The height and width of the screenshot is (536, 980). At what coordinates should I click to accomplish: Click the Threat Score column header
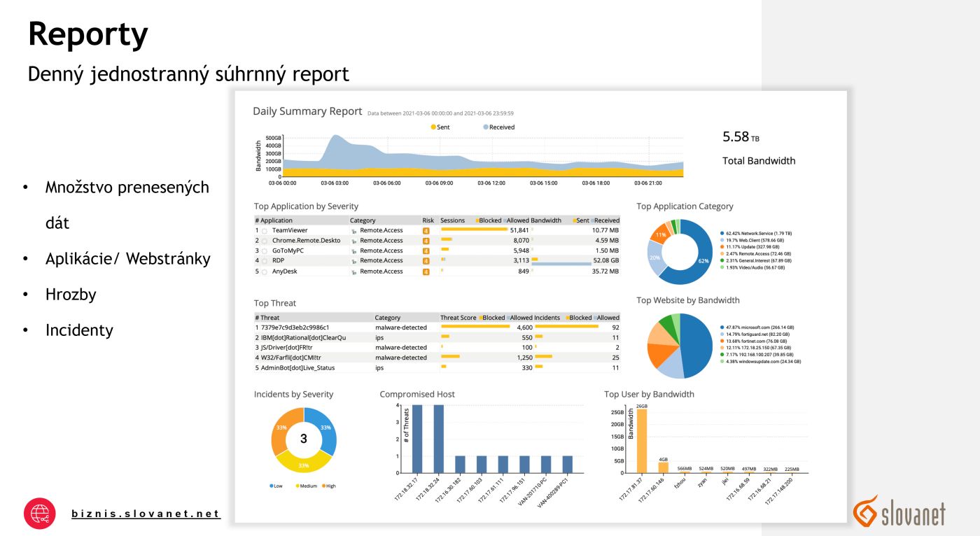click(x=458, y=318)
